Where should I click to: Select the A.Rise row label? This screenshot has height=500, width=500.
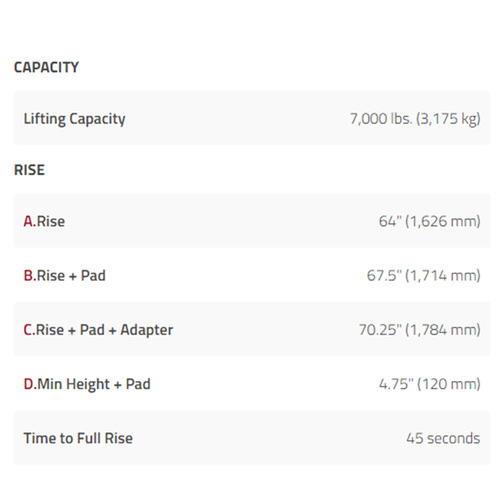click(44, 221)
